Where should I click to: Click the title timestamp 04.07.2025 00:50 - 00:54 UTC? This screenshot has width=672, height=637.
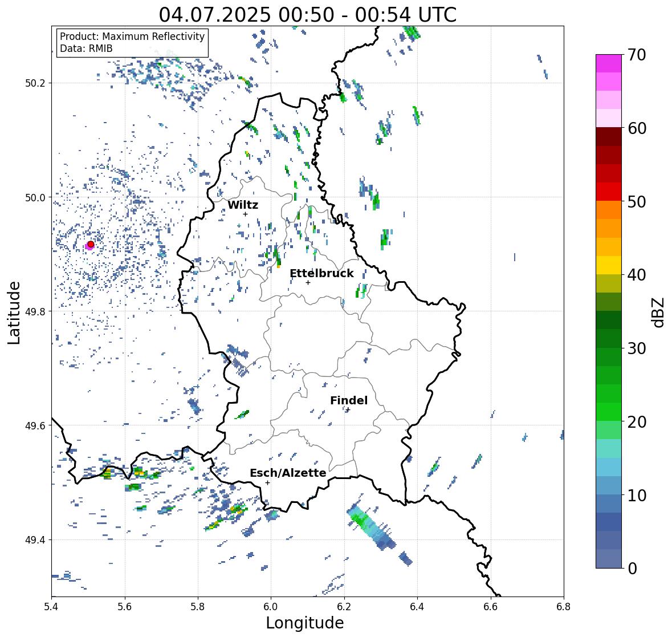[308, 15]
